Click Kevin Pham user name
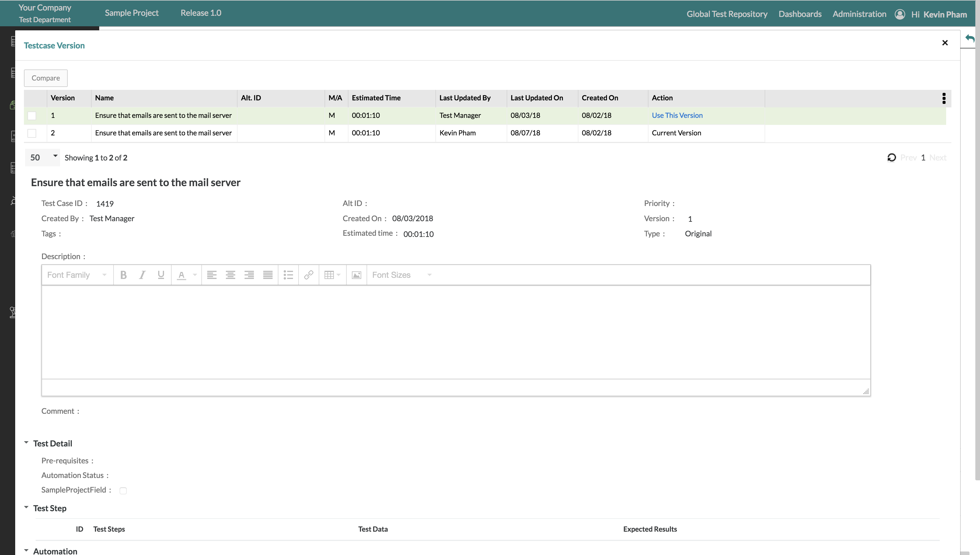This screenshot has height=555, width=980. 945,15
